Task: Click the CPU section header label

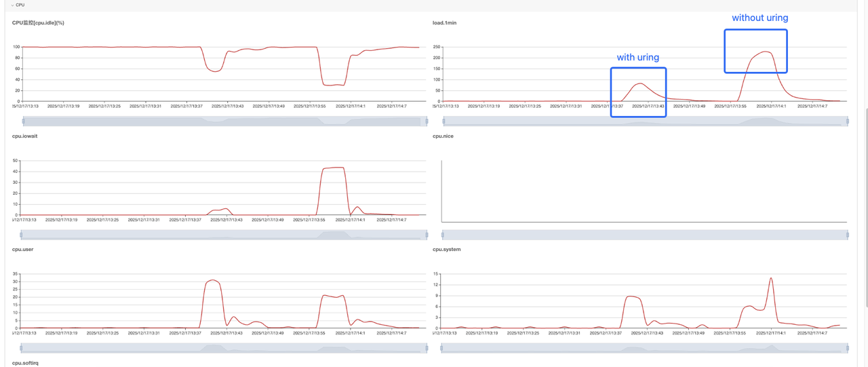Action: (20, 5)
